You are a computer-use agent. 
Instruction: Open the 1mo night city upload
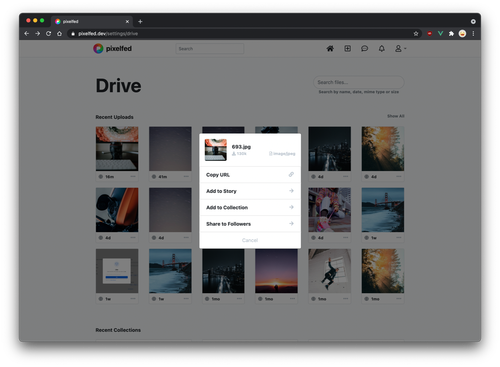(x=223, y=271)
